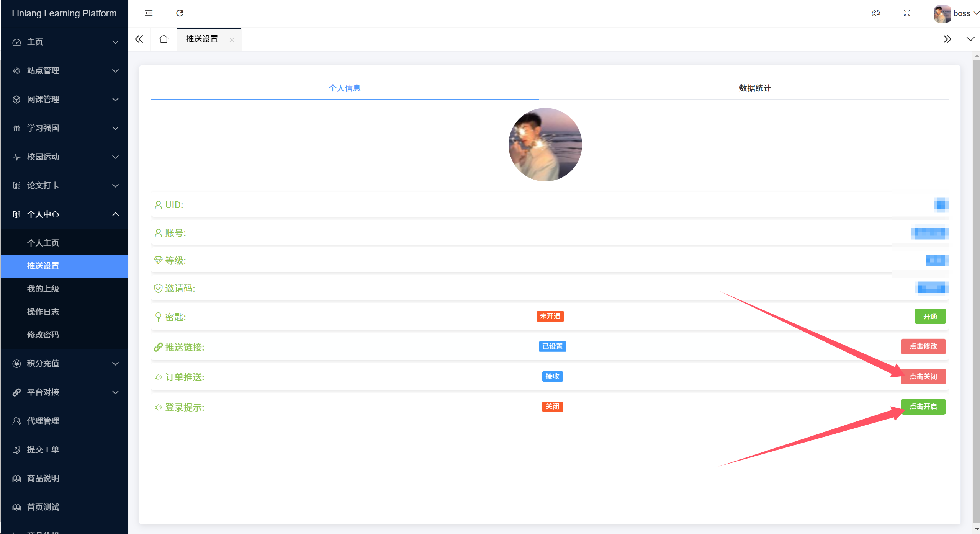Toggle fullscreen mode icon
980x534 pixels.
tap(907, 13)
